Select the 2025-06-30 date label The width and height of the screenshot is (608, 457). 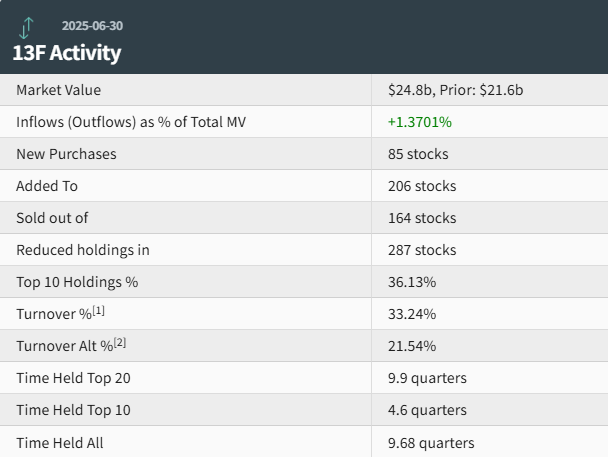(92, 25)
